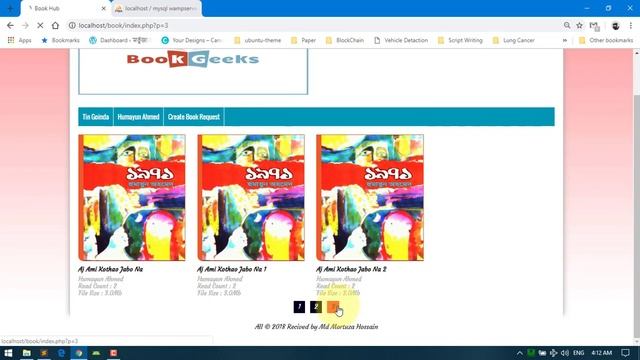Click the BookGeeks logo
This screenshot has height=360, width=640.
pyautogui.click(x=193, y=59)
